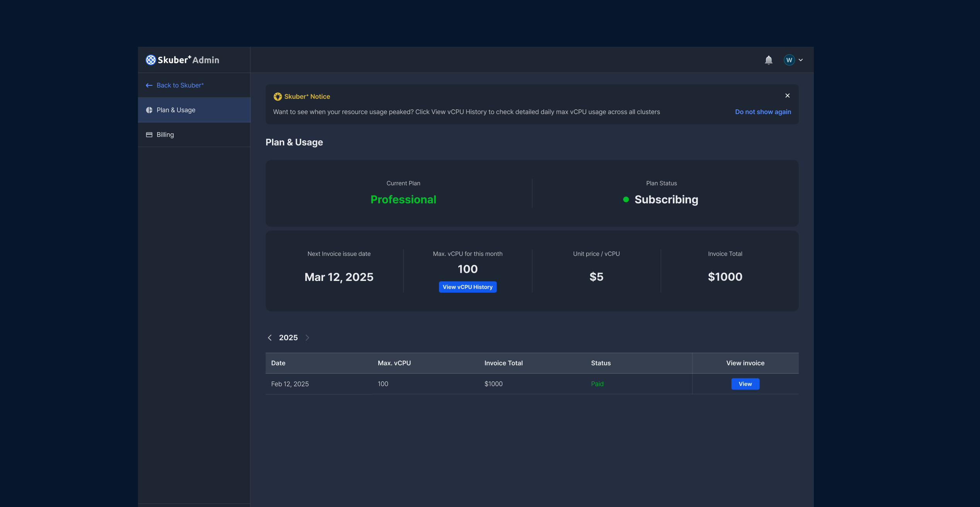Click the W user avatar
The width and height of the screenshot is (980, 507).
tap(789, 60)
